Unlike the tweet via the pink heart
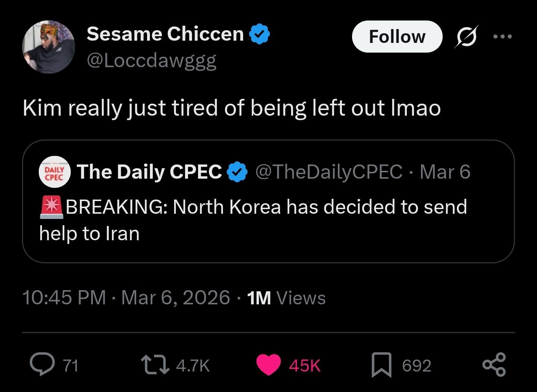Viewport: 537px width, 392px height. pyautogui.click(x=268, y=364)
